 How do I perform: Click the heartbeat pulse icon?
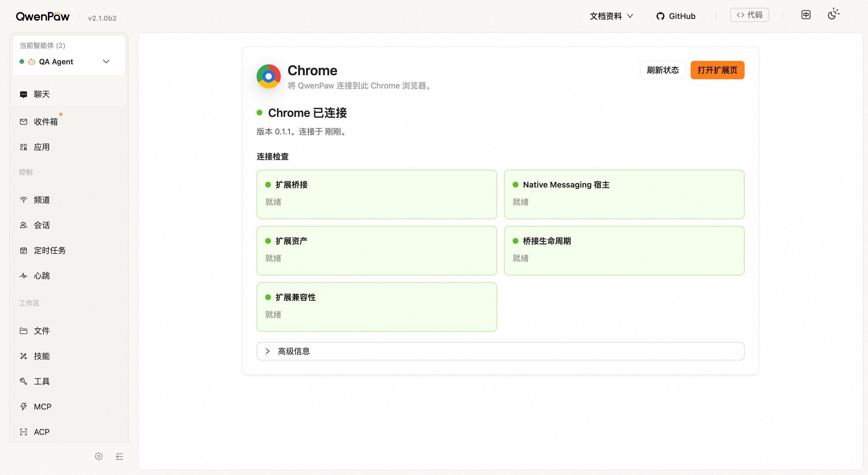coord(23,276)
